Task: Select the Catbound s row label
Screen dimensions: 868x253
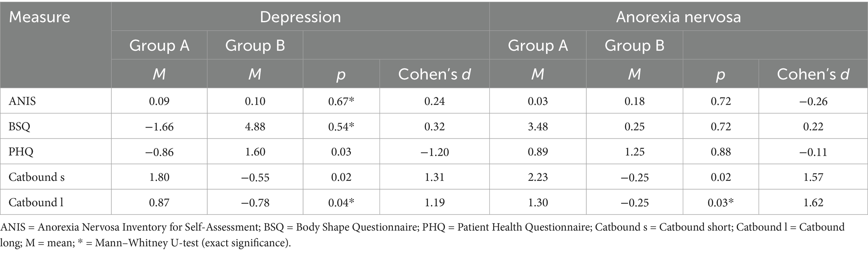Action: tap(37, 177)
